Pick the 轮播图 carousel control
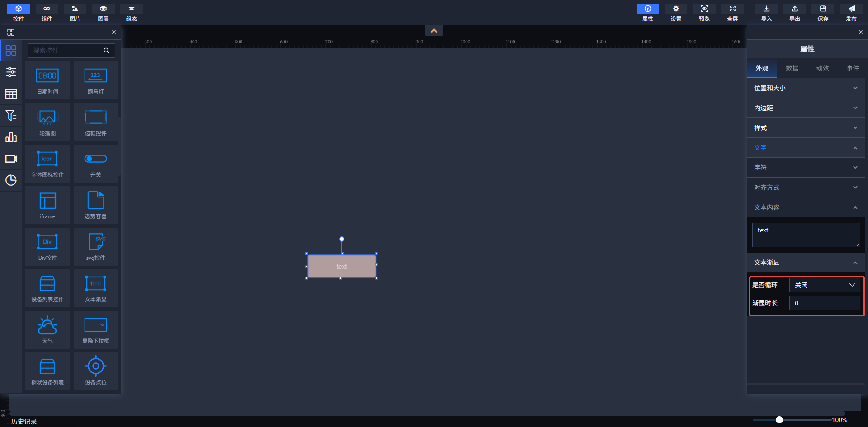The image size is (868, 427). pyautogui.click(x=47, y=122)
